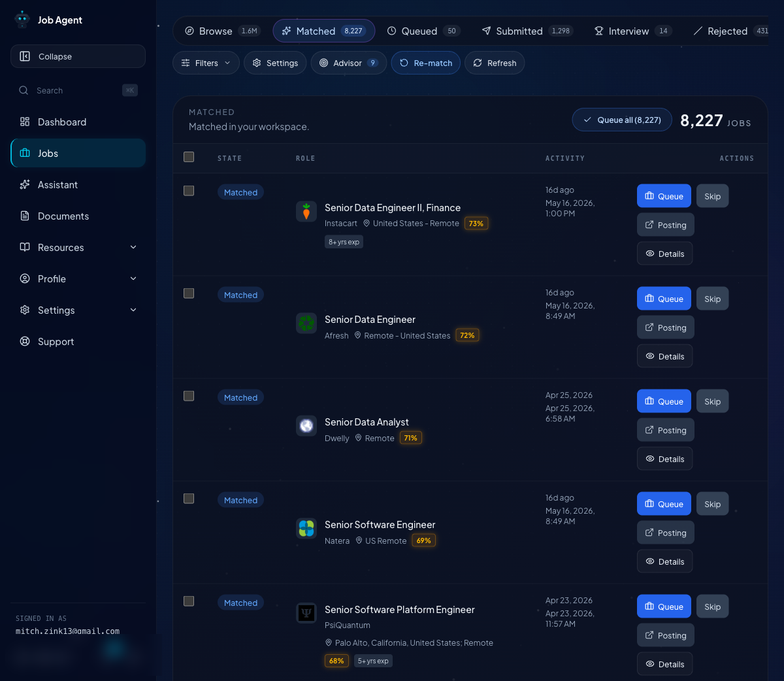Click the Instacart carrot company logo

pos(306,211)
